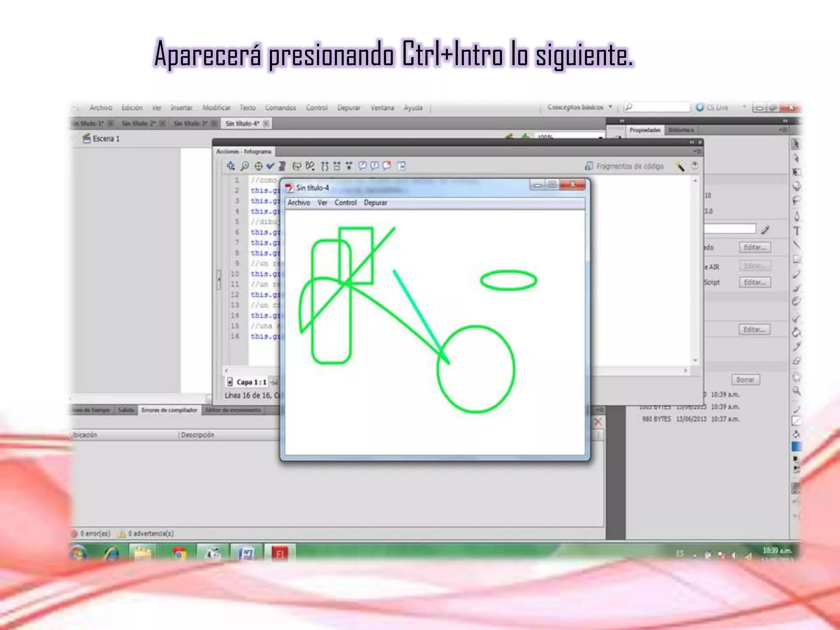
Task: Select the Free Transform tool
Action: click(x=796, y=172)
